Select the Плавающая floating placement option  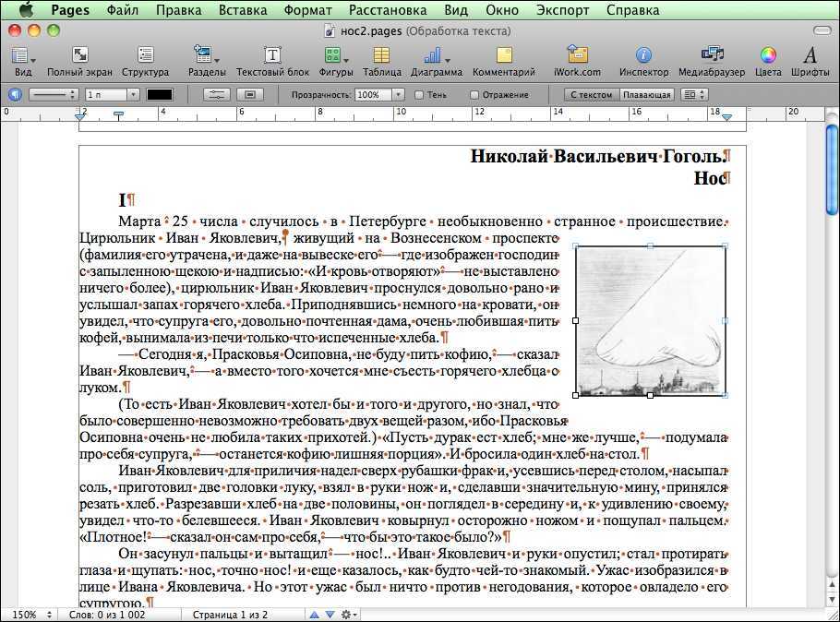646,95
